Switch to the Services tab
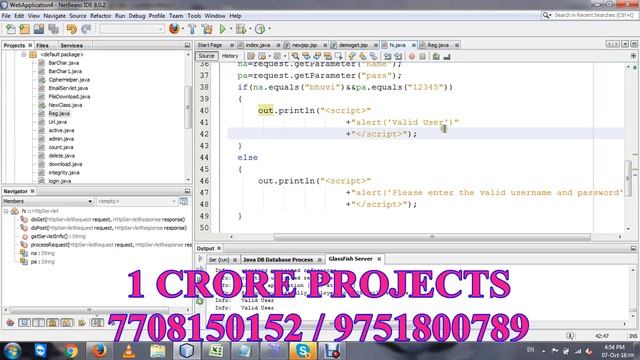 (x=71, y=45)
